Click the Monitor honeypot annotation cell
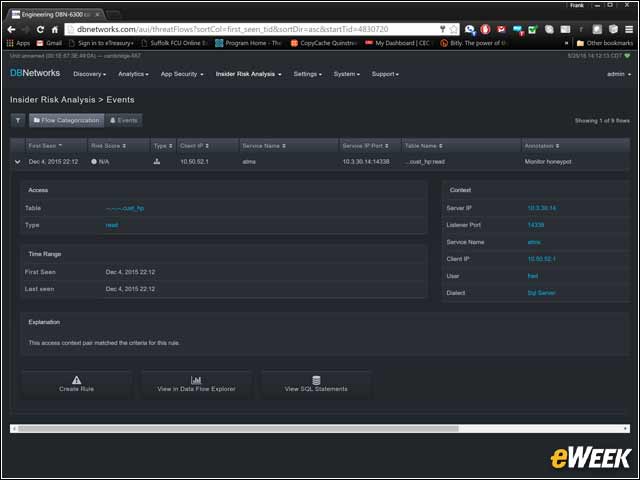 (x=548, y=162)
